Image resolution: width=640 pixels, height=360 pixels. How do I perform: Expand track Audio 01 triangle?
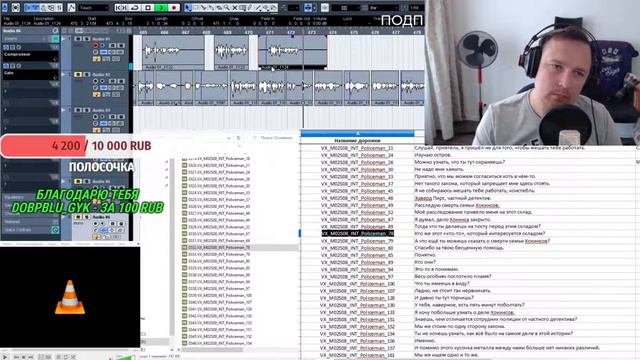point(64,39)
